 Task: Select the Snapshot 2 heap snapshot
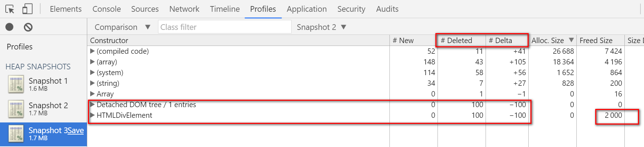tap(43, 109)
